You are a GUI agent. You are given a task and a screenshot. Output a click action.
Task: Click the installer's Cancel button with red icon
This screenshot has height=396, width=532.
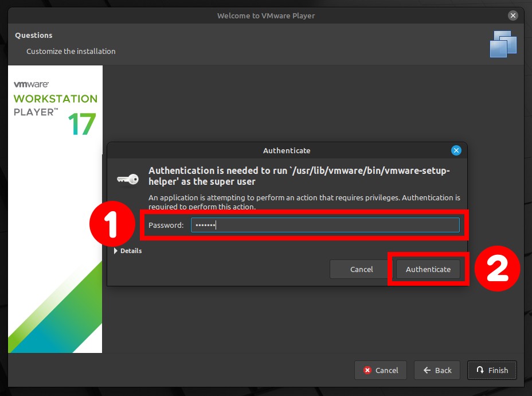(x=380, y=370)
